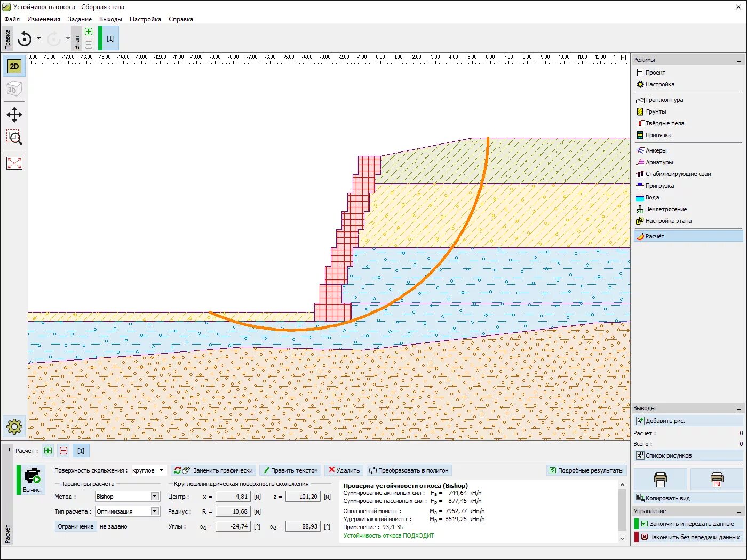The height and width of the screenshot is (560, 747).
Task: Click Править текстом button
Action: (290, 470)
